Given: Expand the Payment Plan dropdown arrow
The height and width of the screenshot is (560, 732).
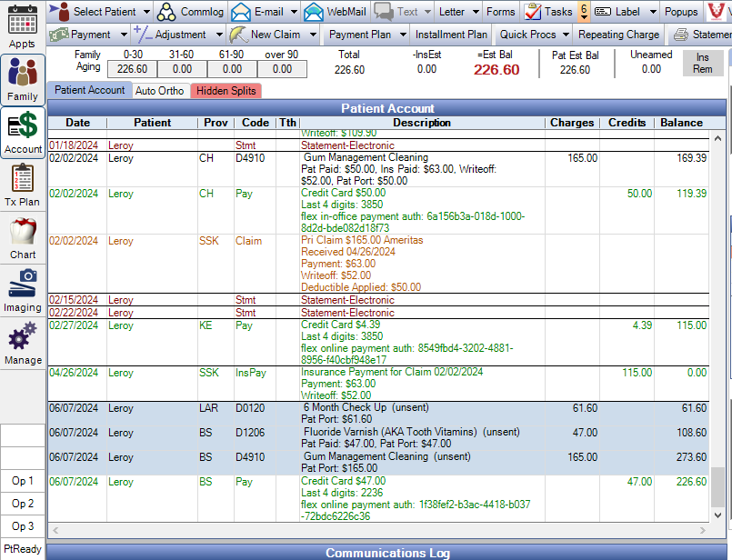Looking at the screenshot, I should point(403,35).
